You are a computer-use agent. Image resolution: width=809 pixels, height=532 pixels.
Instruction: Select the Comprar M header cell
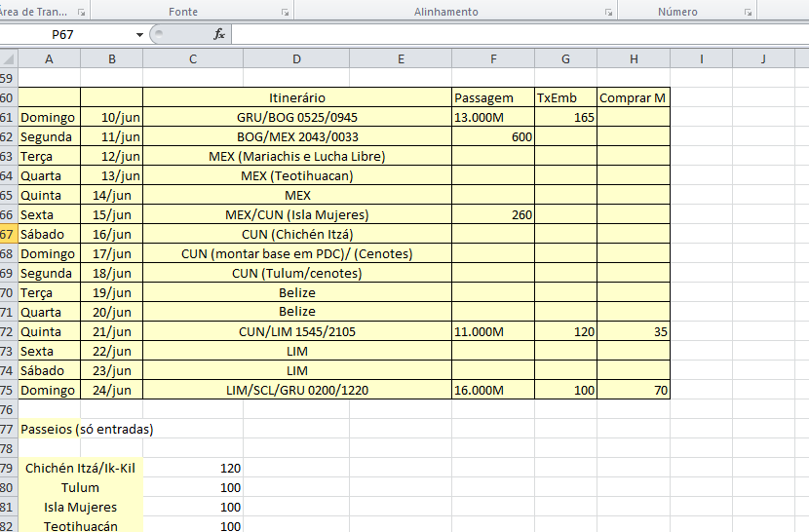(634, 97)
